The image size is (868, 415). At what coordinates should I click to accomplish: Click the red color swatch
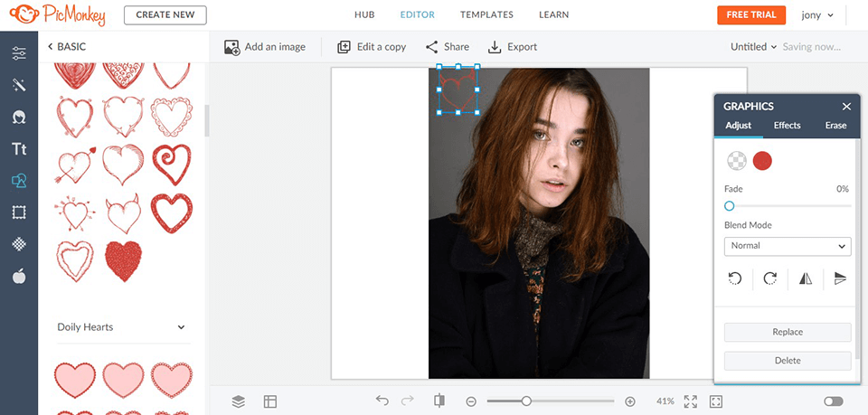(762, 161)
